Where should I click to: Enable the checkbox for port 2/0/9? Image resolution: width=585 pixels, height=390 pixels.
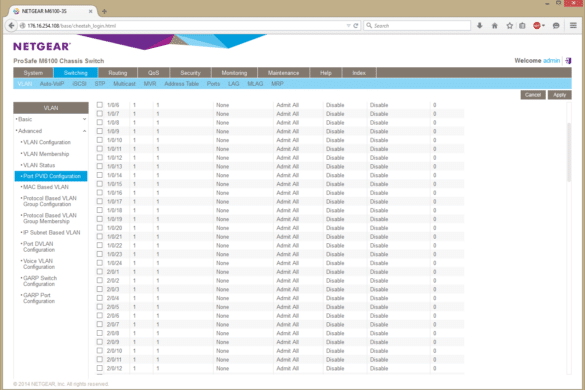click(x=100, y=341)
